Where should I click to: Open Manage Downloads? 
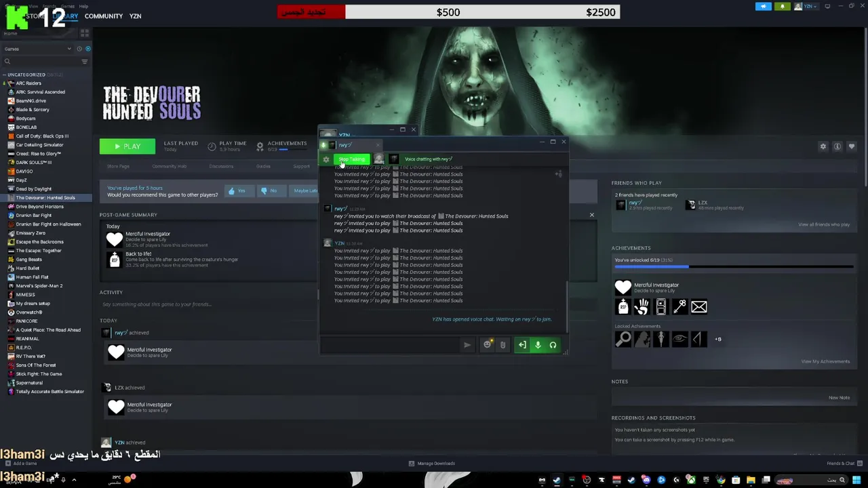click(432, 464)
